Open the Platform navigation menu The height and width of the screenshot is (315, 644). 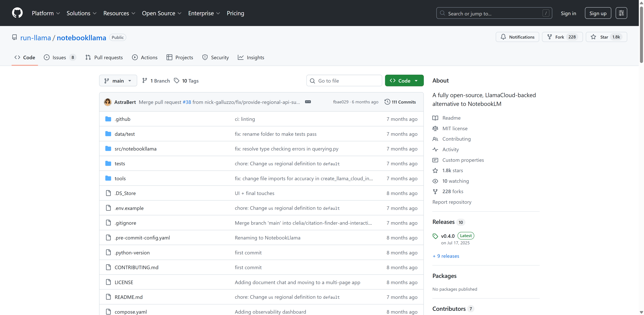click(x=46, y=13)
